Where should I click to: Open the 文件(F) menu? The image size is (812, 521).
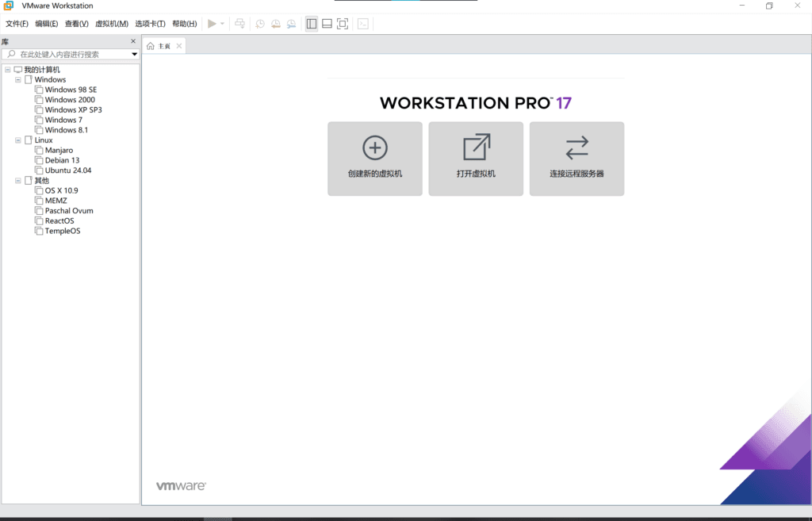click(x=17, y=24)
